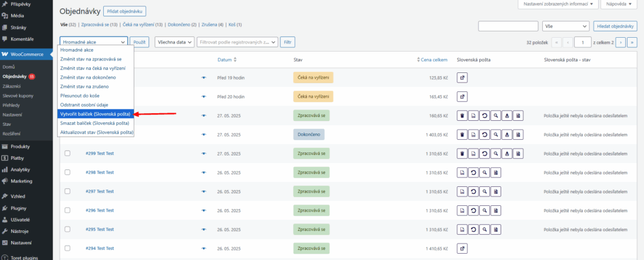Click the text document icon in order #297 row
644x260 pixels.
pyautogui.click(x=496, y=192)
